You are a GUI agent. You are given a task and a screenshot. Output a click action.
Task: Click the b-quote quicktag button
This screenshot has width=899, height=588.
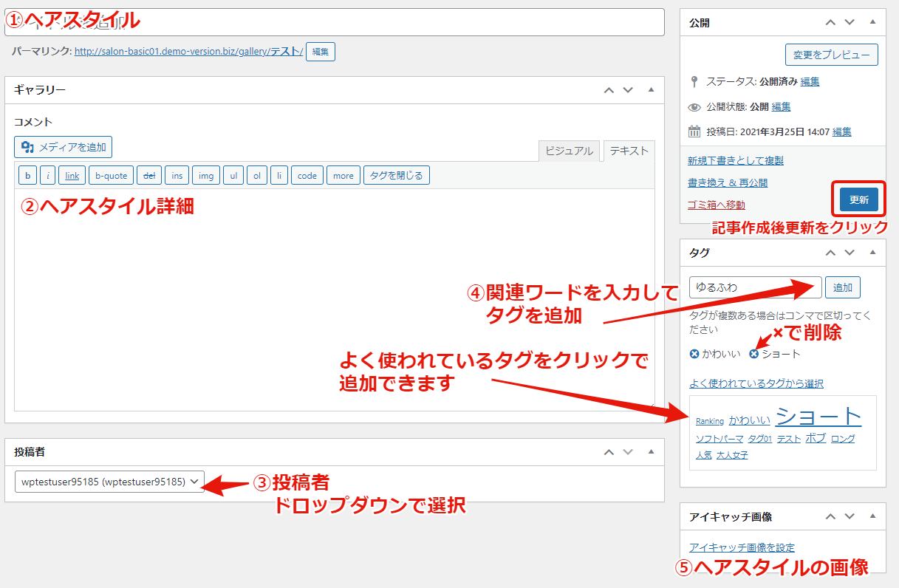coord(112,176)
